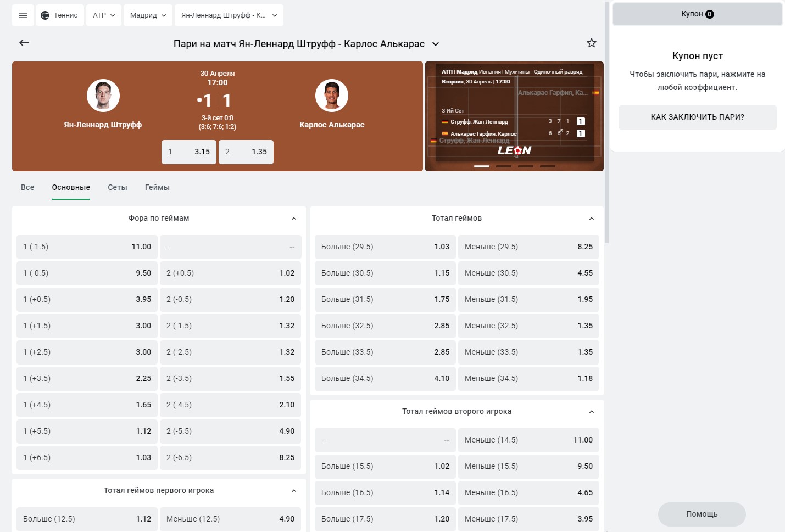This screenshot has width=785, height=532.
Task: Collapse the Фора по геймам section
Action: click(294, 219)
